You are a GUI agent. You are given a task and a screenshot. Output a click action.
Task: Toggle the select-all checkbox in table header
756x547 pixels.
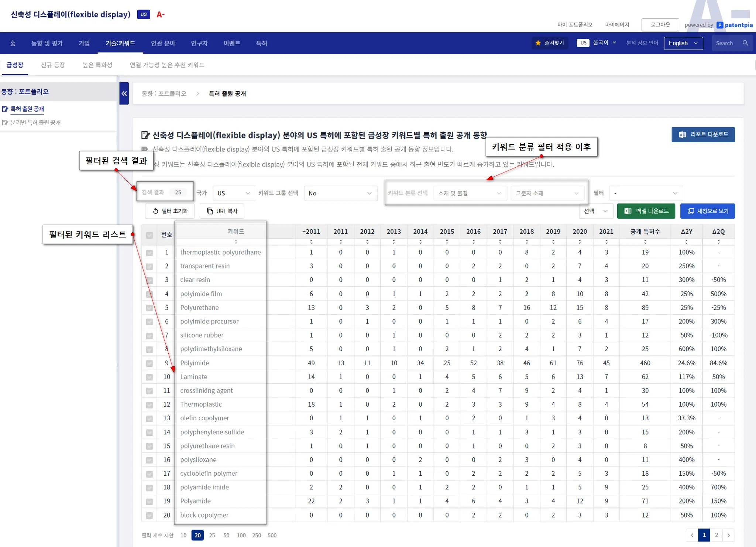(150, 235)
